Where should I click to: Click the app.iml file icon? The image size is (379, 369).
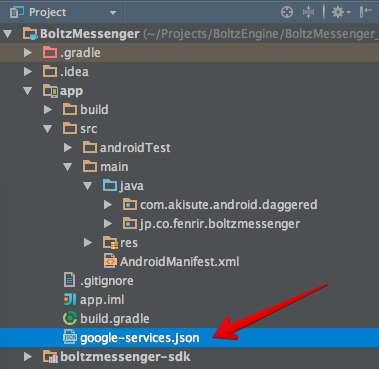(70, 299)
